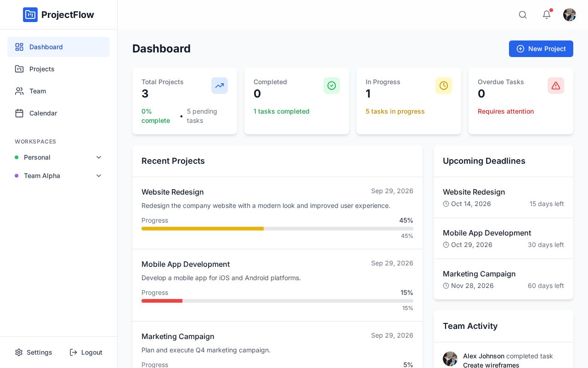Click Alex Johnson's avatar in Team Activity
This screenshot has height=368, width=588.
tap(450, 359)
